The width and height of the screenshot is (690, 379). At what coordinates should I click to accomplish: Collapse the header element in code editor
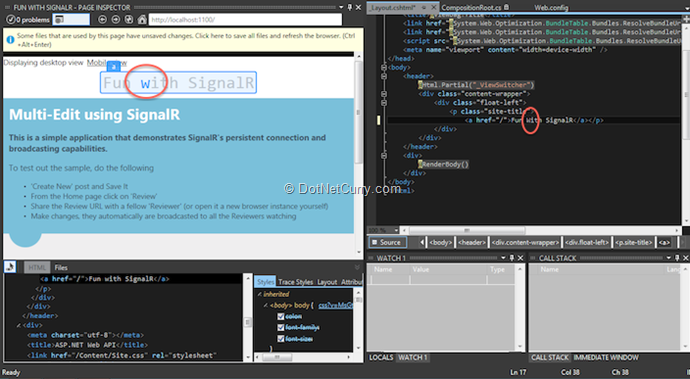pos(384,76)
